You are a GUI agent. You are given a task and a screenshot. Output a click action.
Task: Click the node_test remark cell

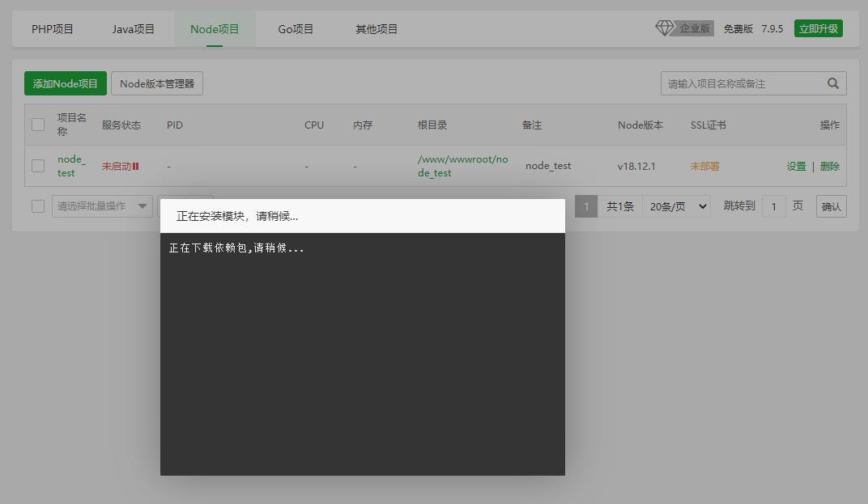(x=548, y=165)
